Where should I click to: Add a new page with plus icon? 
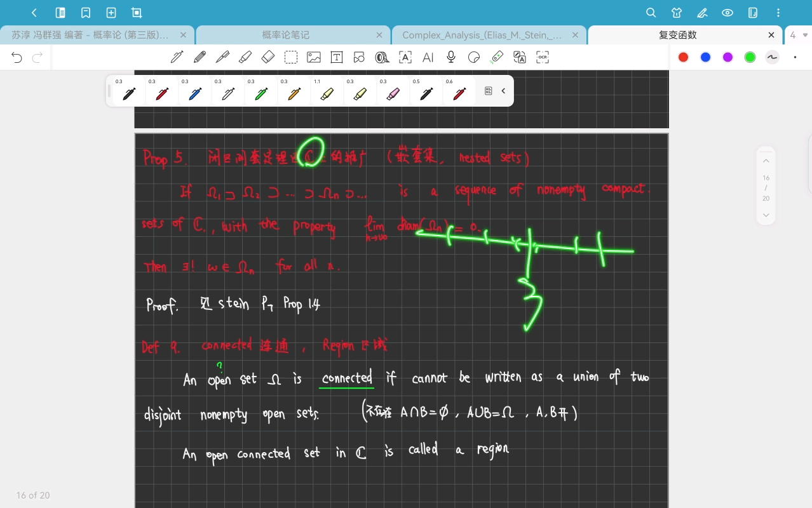[111, 13]
